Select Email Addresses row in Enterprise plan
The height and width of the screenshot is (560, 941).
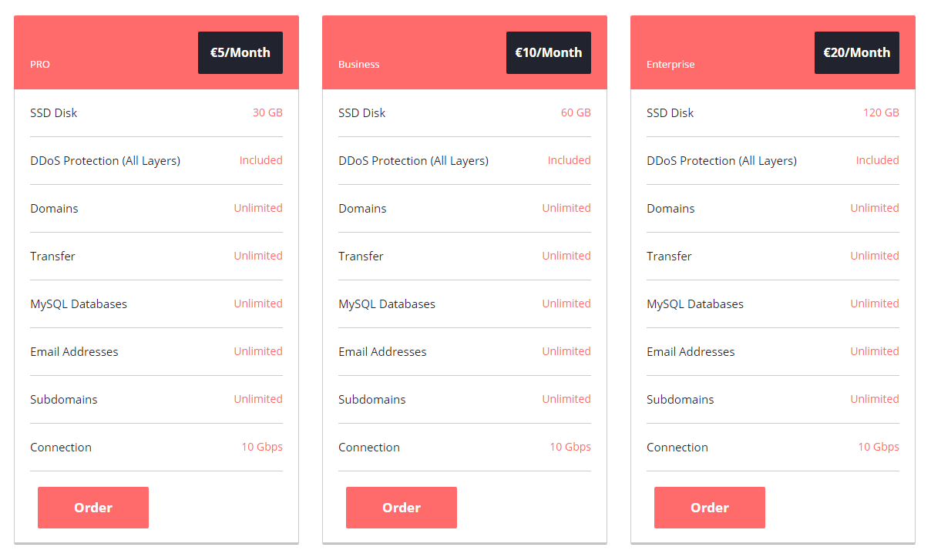tap(773, 352)
